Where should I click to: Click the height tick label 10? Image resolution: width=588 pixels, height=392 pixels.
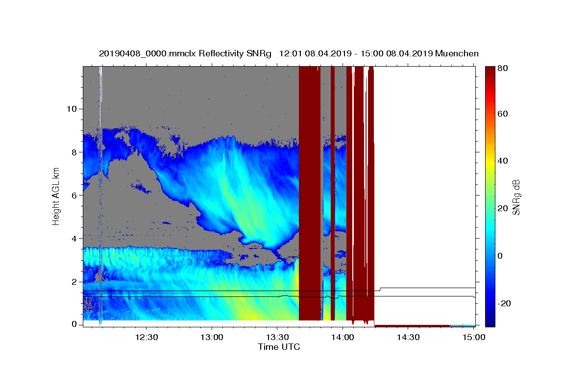pyautogui.click(x=72, y=109)
